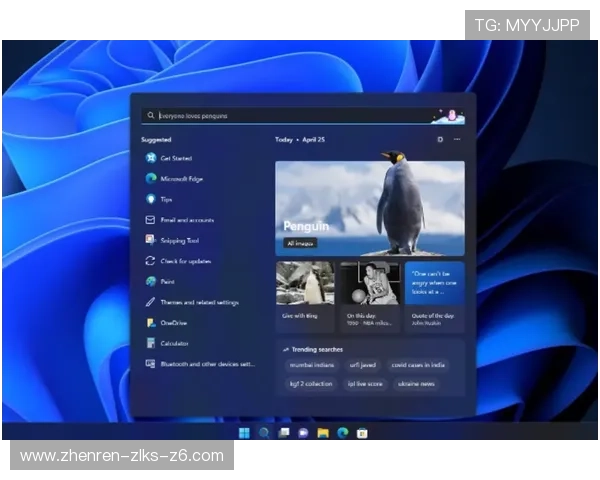The width and height of the screenshot is (600, 480).
Task: Open the Quote of the day card
Action: click(x=434, y=296)
